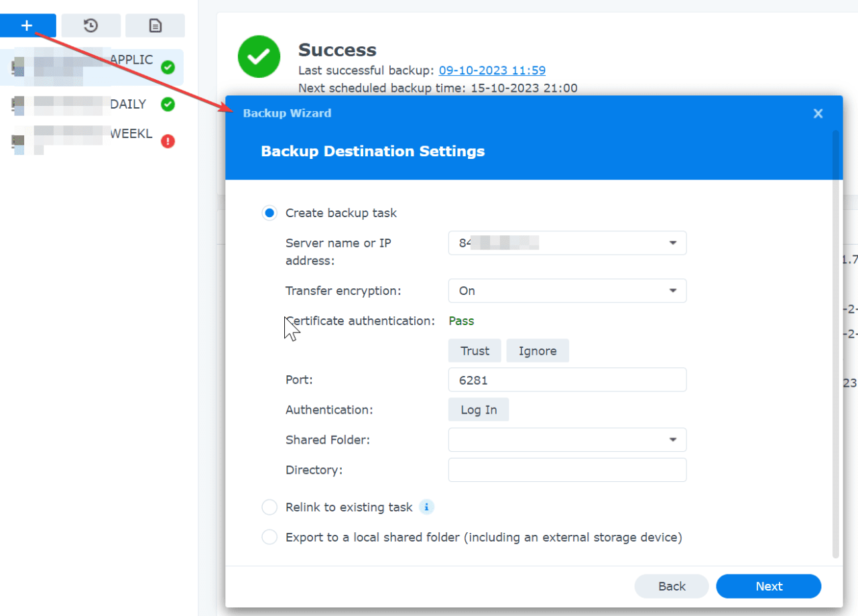
Task: Select Export to a local shared folder option
Action: tap(269, 537)
